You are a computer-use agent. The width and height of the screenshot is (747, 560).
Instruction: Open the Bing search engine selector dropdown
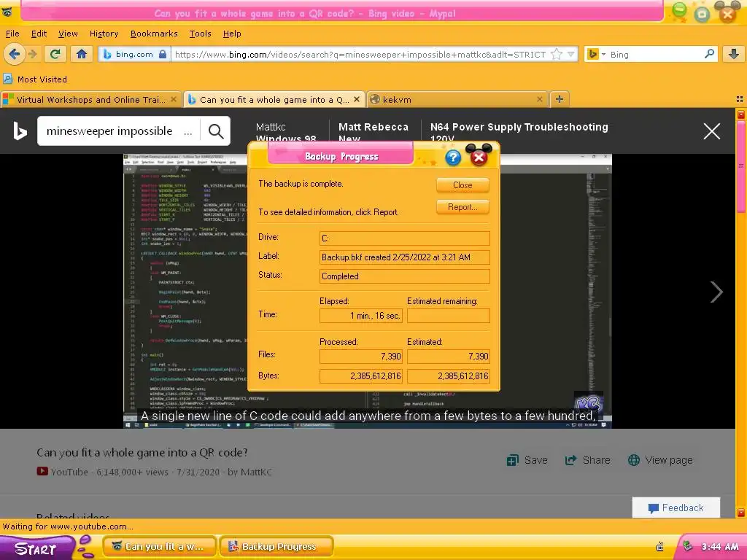click(x=597, y=54)
